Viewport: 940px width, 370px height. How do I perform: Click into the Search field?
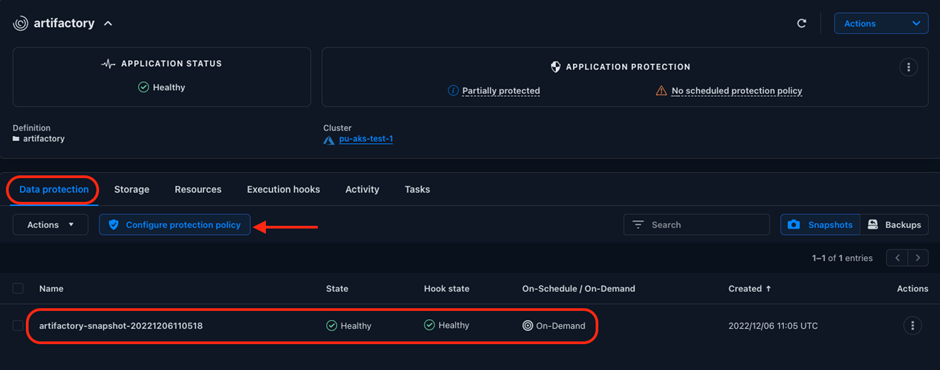697,225
